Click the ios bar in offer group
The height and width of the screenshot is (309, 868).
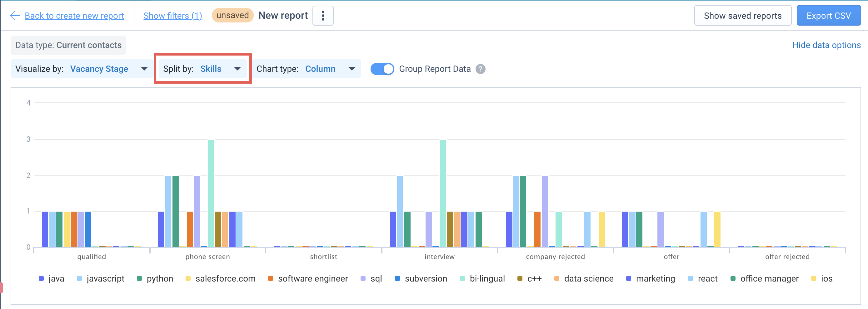click(717, 229)
